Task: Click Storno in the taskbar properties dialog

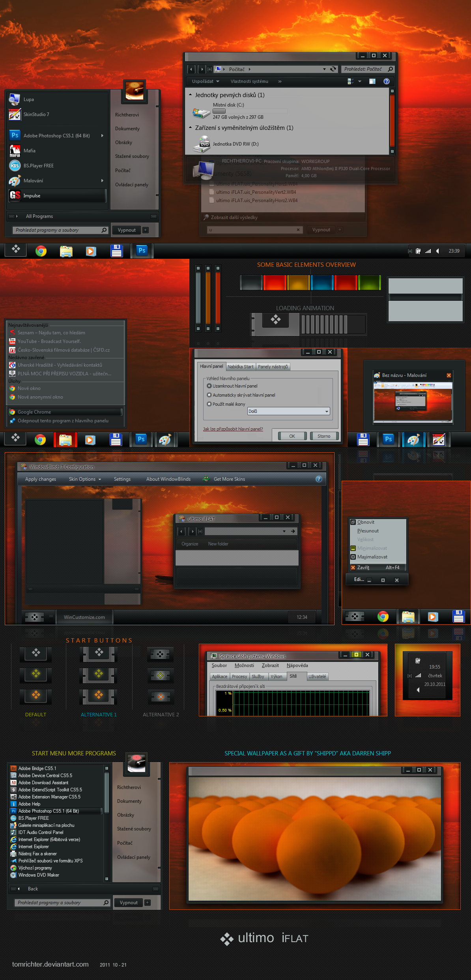Action: point(324,436)
